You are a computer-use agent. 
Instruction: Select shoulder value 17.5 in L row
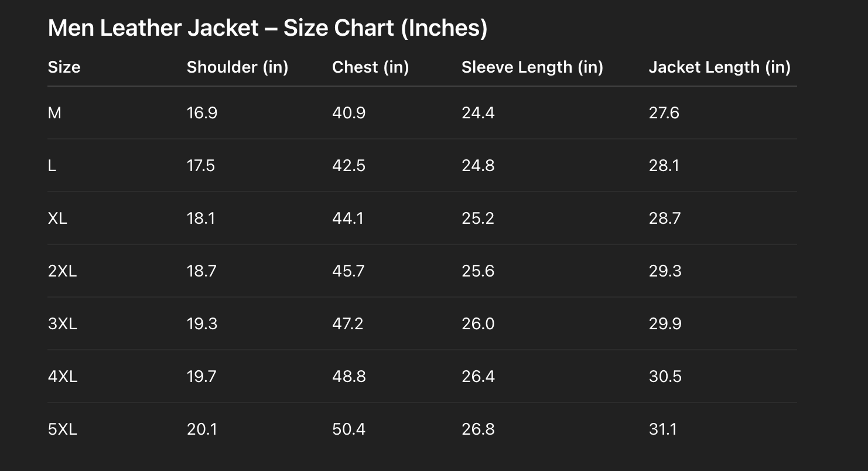click(x=201, y=166)
